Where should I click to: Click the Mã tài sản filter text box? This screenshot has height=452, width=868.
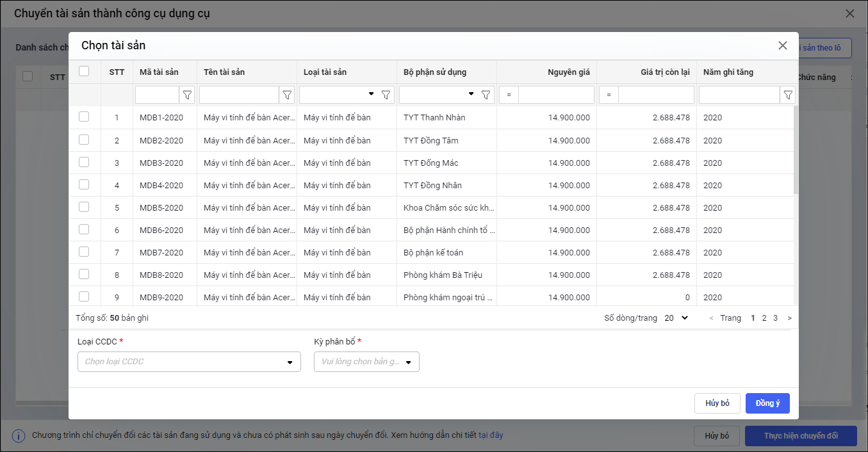click(157, 95)
